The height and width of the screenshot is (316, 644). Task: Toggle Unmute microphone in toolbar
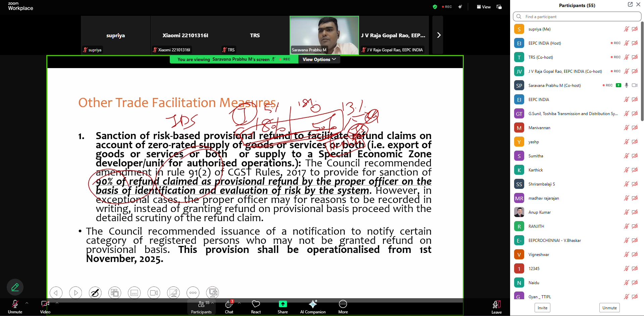pyautogui.click(x=15, y=307)
